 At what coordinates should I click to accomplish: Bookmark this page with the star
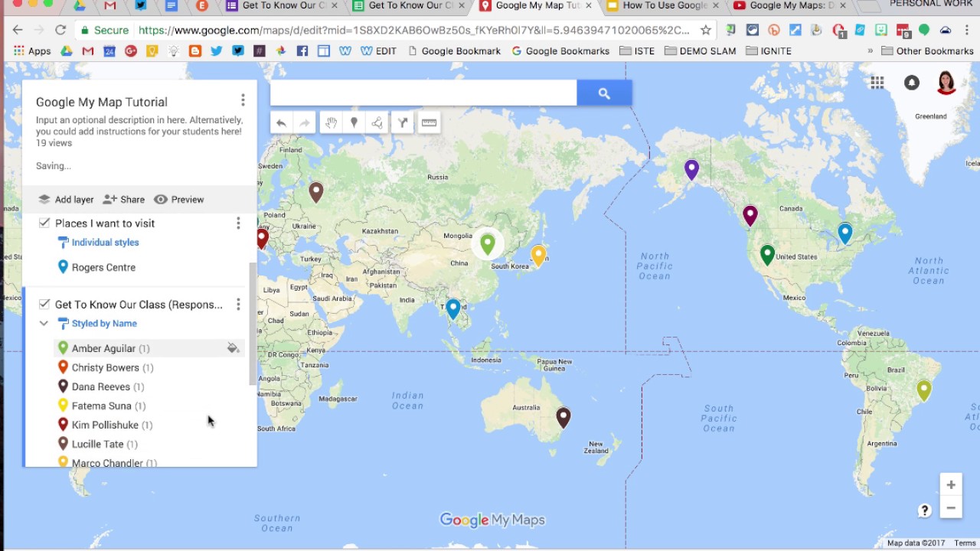point(706,31)
